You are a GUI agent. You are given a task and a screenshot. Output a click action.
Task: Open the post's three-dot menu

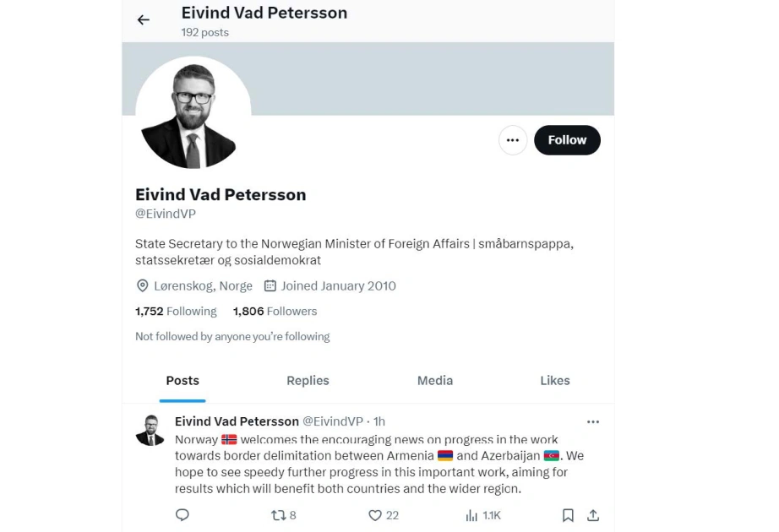click(x=593, y=422)
